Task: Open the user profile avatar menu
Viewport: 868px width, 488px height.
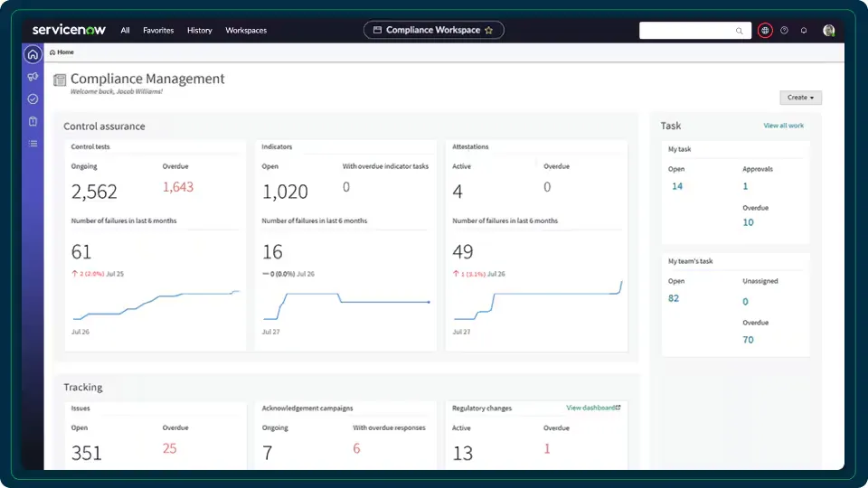Action: pyautogui.click(x=828, y=30)
